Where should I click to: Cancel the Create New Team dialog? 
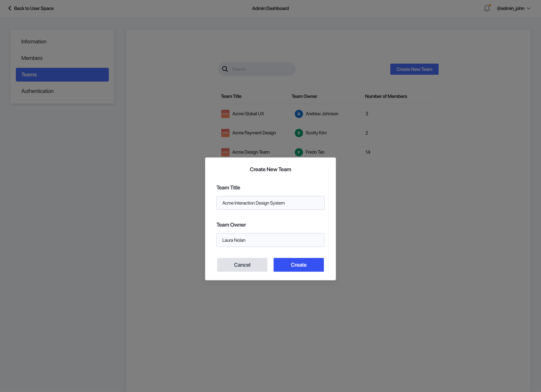pos(242,265)
